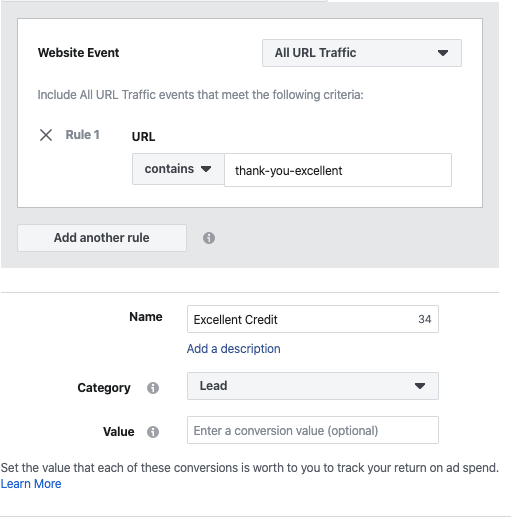Click the character counter 34 in Name

tap(424, 319)
